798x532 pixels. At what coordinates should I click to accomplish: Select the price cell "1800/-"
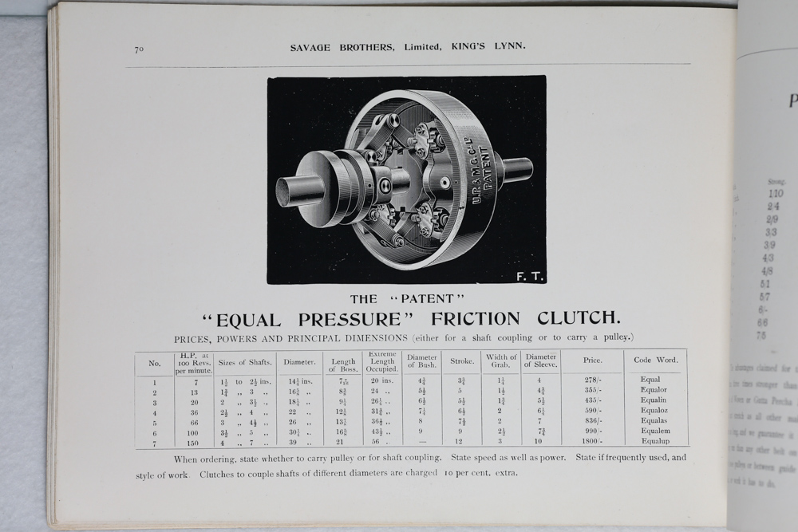592,441
